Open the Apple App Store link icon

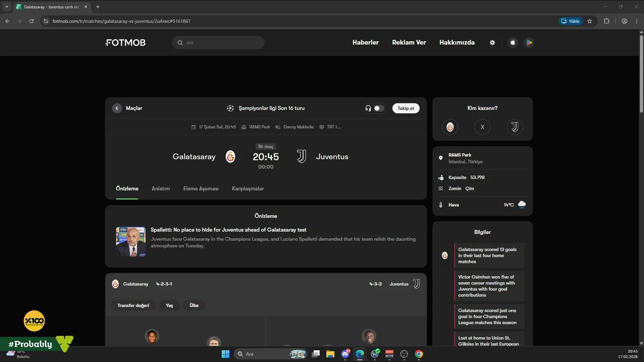[513, 43]
